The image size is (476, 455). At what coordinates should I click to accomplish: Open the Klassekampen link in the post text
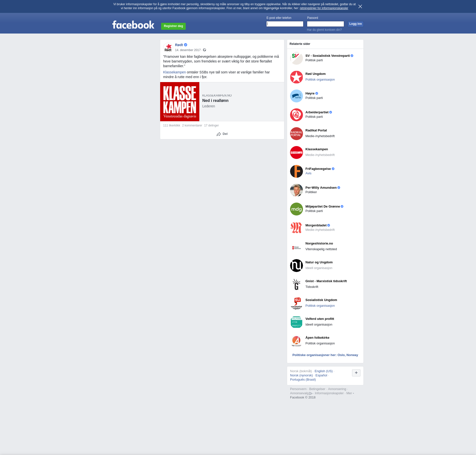point(175,72)
